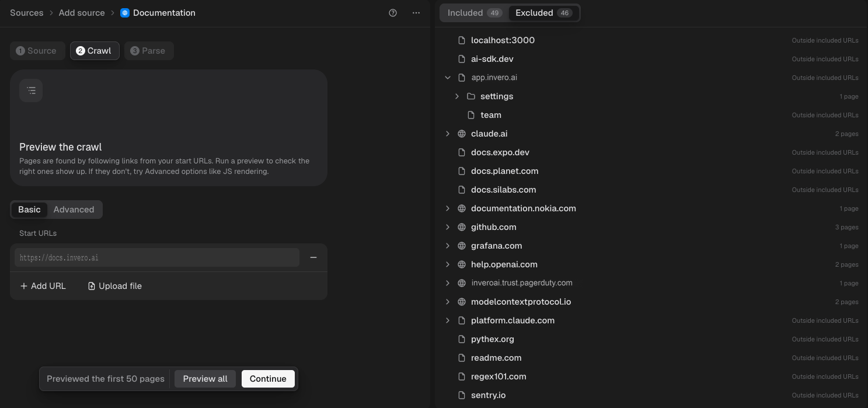Select the Crawl step
Screen dimensions: 868x408
point(95,51)
